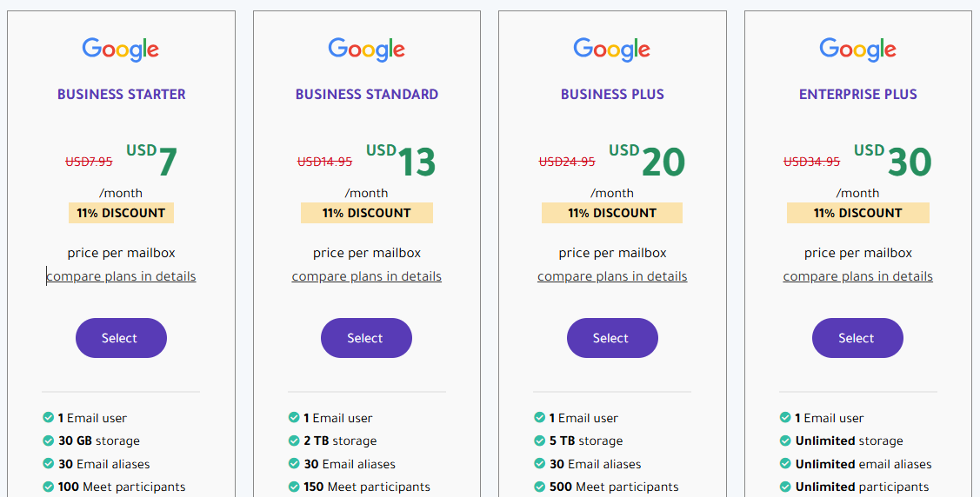Image resolution: width=980 pixels, height=497 pixels.
Task: Click the Google logo above Business Standard
Action: pos(366,50)
